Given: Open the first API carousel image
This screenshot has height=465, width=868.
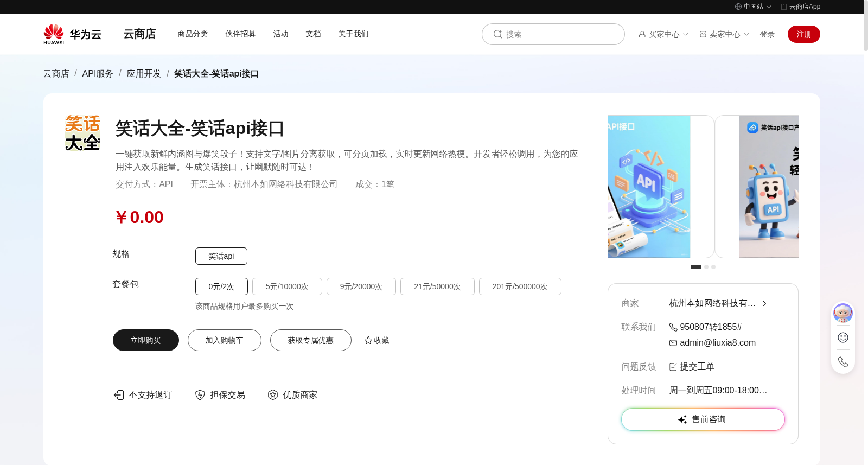Looking at the screenshot, I should (661, 187).
